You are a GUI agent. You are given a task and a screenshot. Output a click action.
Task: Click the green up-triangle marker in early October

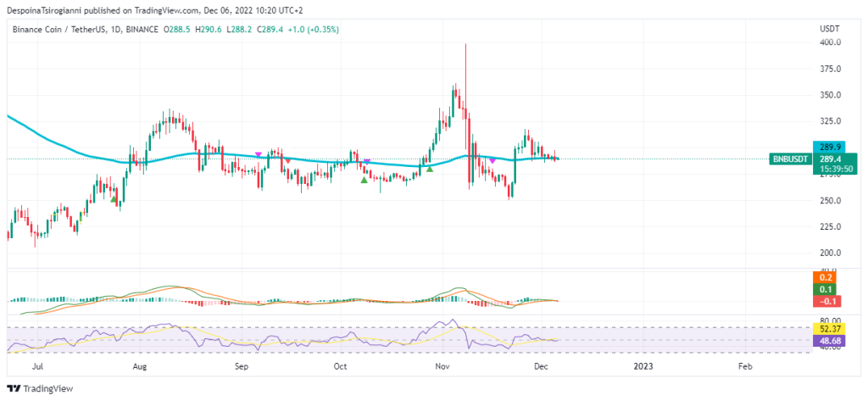364,179
